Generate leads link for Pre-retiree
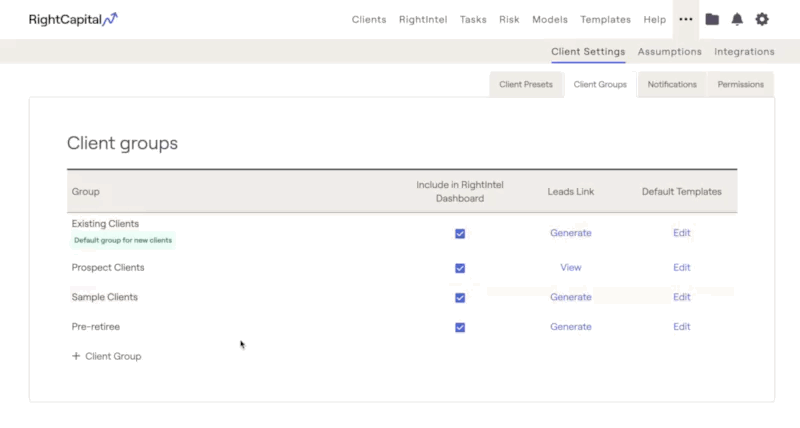Screen dimensions: 800x428 tap(570, 326)
